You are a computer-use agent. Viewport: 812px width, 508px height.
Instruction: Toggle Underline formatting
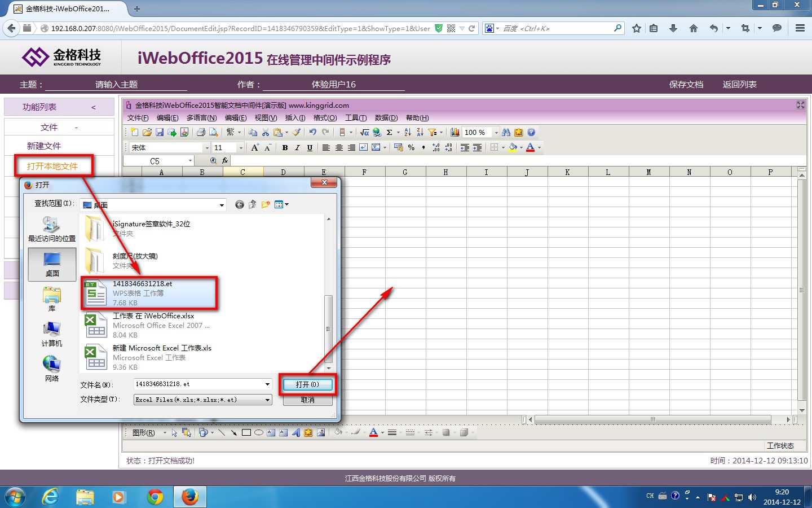[x=310, y=147]
